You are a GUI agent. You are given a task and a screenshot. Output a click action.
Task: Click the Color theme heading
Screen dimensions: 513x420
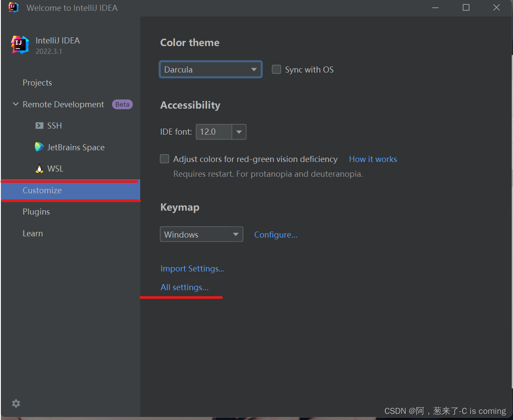coord(190,43)
